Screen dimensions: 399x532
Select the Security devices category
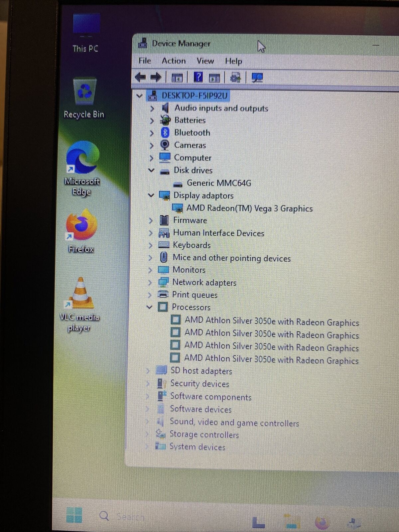tap(199, 383)
